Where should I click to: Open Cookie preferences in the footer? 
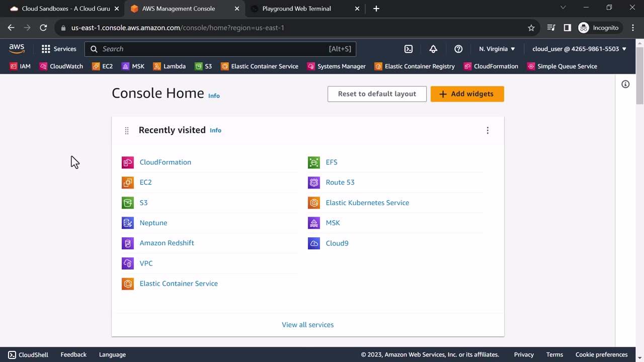(602, 354)
